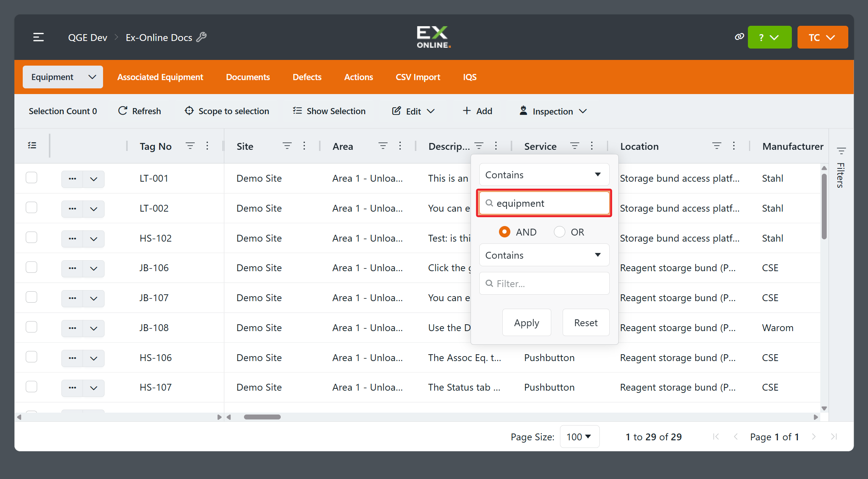
Task: Click the wrench icon beside Ex-Online Docs
Action: click(202, 37)
